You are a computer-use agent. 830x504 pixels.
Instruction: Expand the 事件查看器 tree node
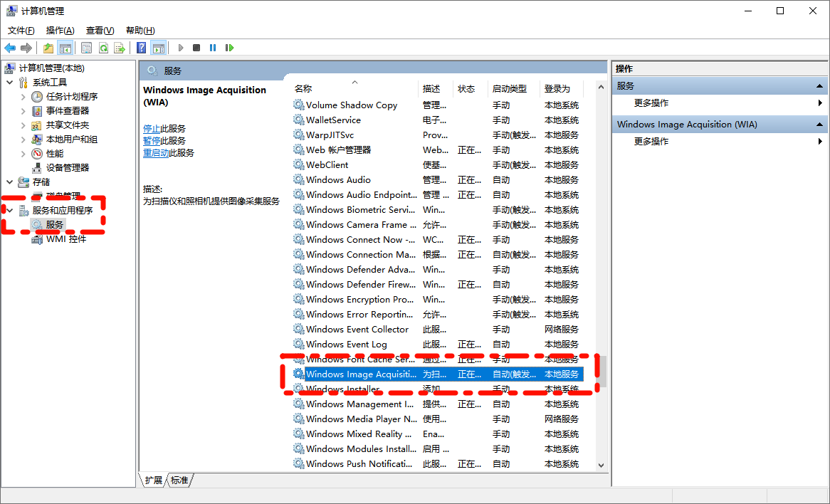tap(23, 111)
